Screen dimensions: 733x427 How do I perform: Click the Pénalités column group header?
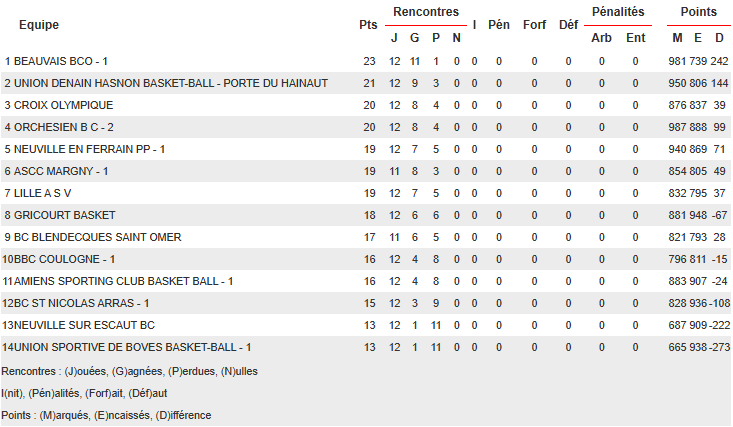coord(618,12)
